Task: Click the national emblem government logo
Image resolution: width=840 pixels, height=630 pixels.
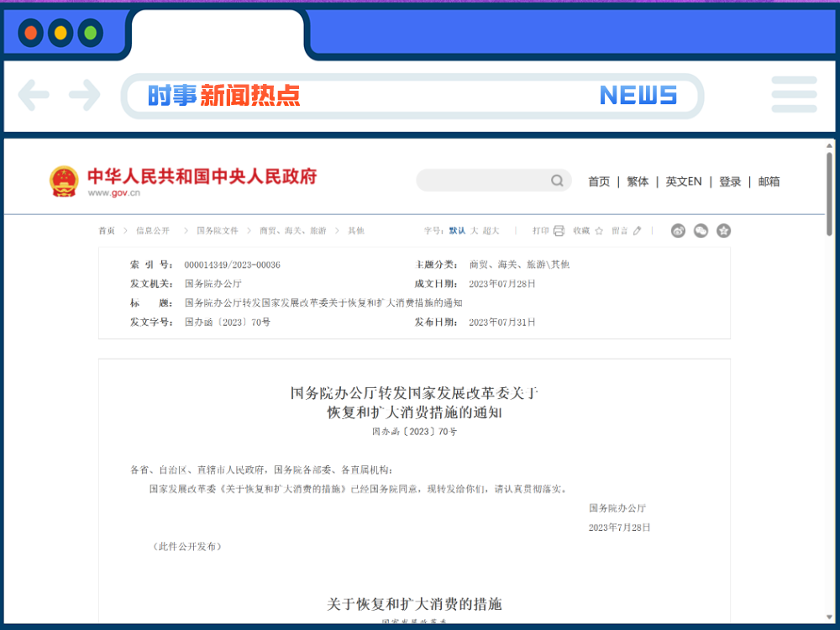Action: (x=63, y=180)
